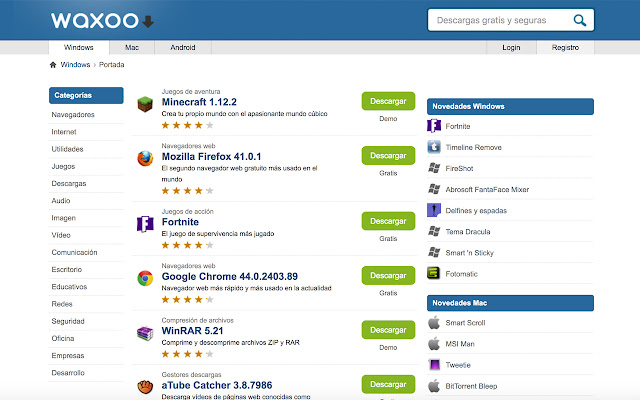The height and width of the screenshot is (400, 640).
Task: Select the Escritorio category
Action: pos(67,269)
